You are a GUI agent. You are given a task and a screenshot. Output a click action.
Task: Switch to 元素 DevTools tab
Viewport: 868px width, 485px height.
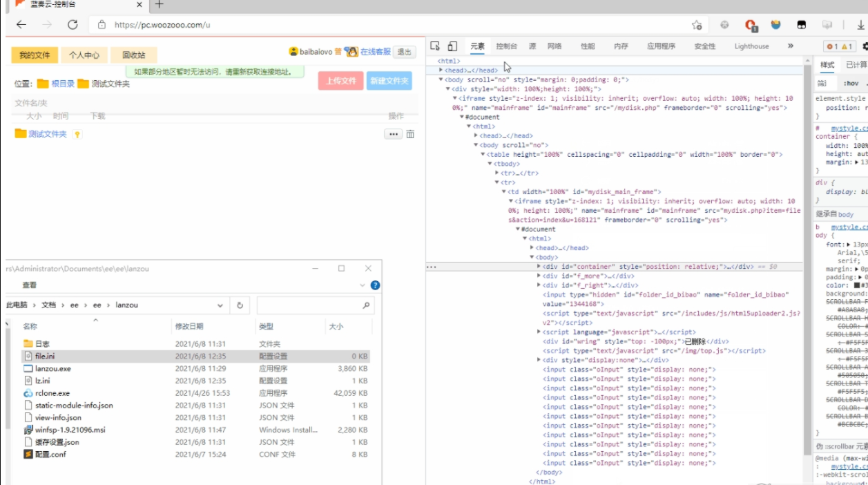pos(478,46)
